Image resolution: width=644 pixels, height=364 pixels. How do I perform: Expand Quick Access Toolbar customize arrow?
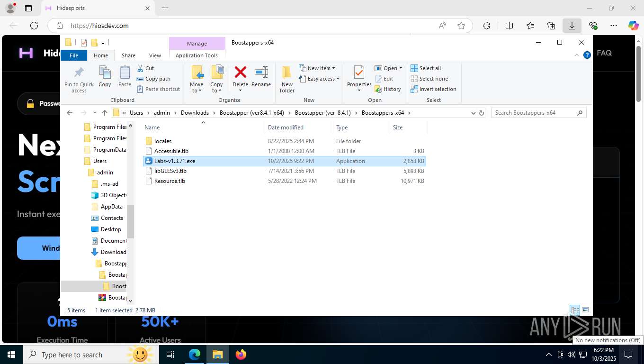(103, 43)
